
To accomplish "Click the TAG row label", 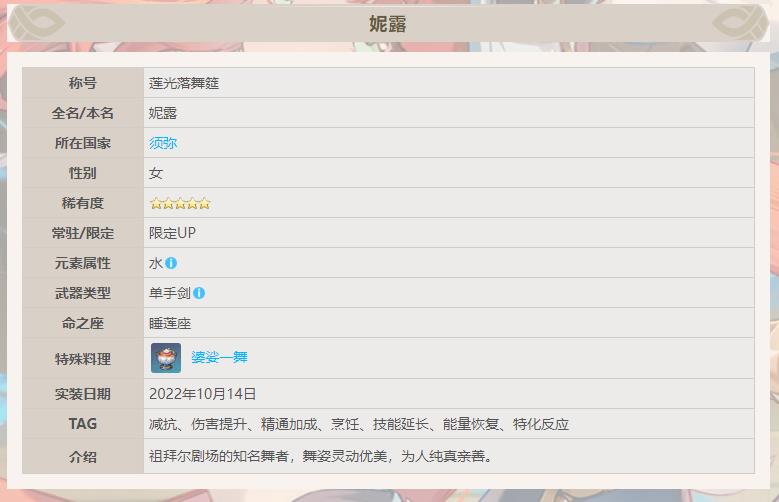I will (82, 424).
